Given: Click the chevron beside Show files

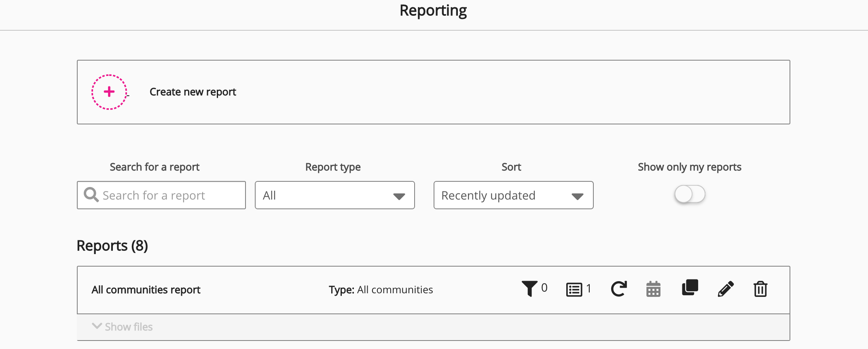Looking at the screenshot, I should pyautogui.click(x=97, y=326).
